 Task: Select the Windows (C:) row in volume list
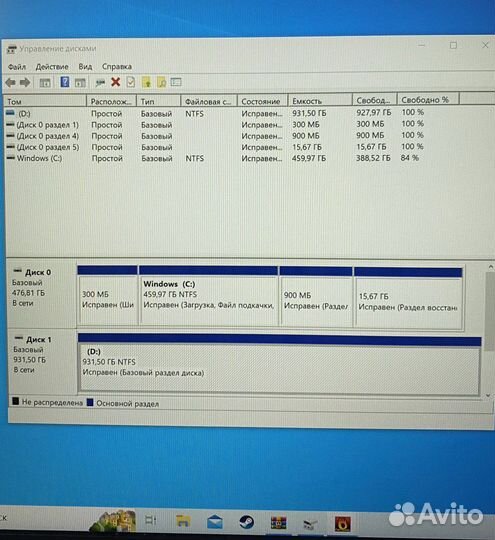(248, 158)
